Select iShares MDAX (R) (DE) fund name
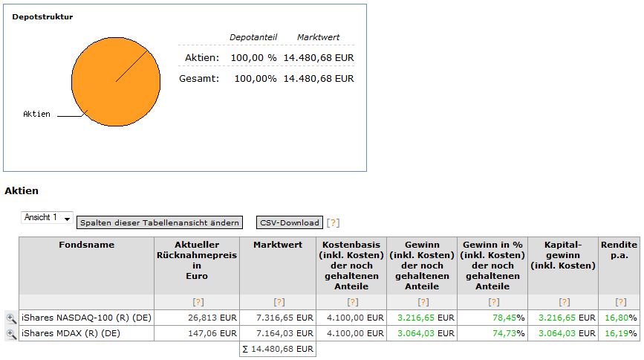The width and height of the screenshot is (644, 360). [71, 334]
